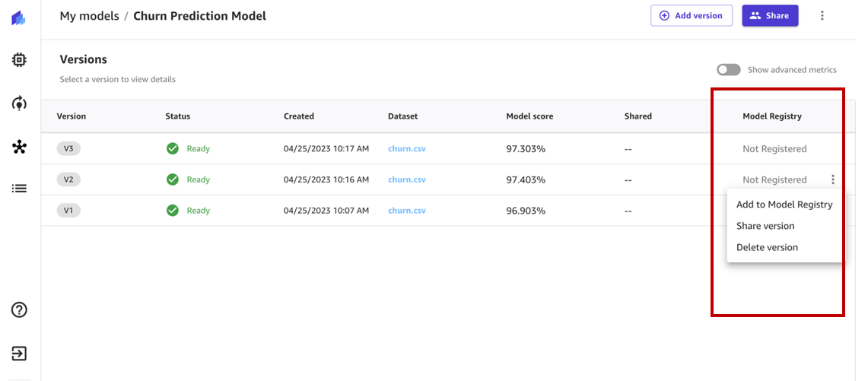Select the connected-nodes icon in sidebar
Image resolution: width=868 pixels, height=381 pixels.
tap(19, 147)
